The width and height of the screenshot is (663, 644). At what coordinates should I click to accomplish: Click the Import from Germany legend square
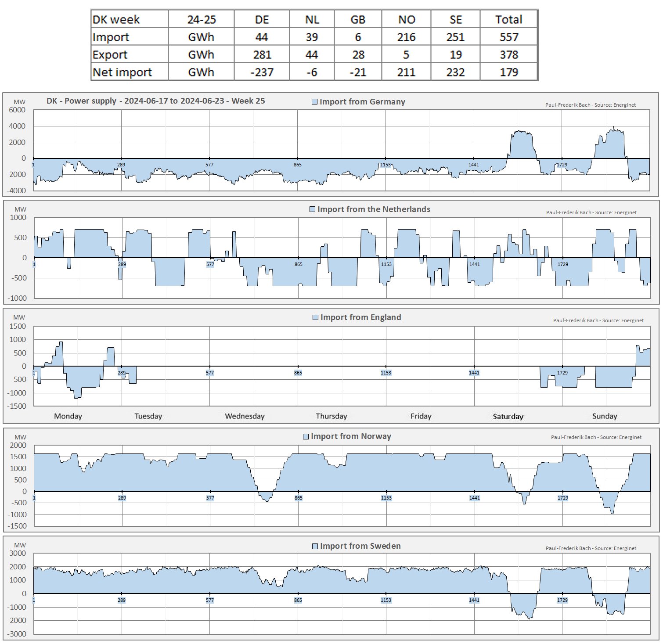[314, 102]
